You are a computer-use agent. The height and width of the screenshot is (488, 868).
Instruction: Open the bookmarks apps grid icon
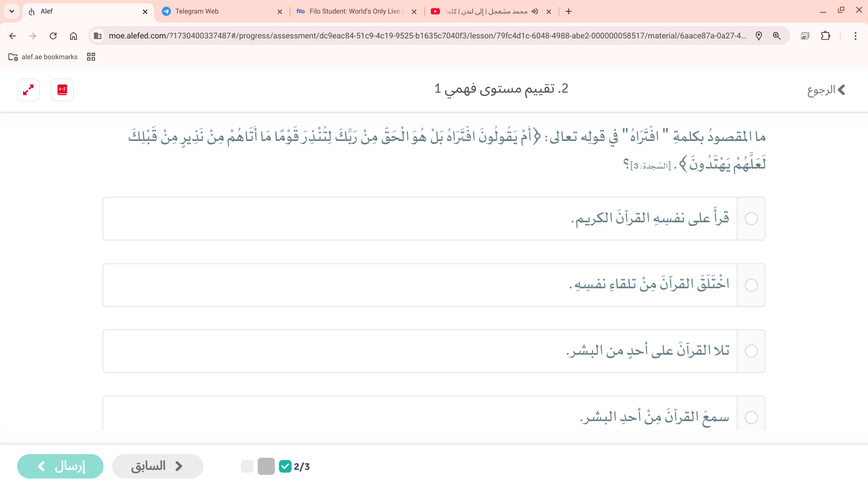91,56
